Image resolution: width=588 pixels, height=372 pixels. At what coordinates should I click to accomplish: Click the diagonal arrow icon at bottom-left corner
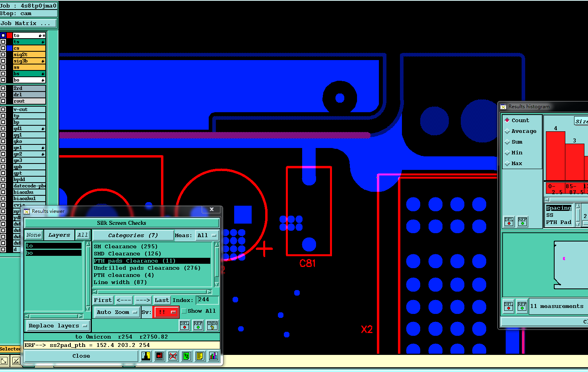(x=4, y=361)
